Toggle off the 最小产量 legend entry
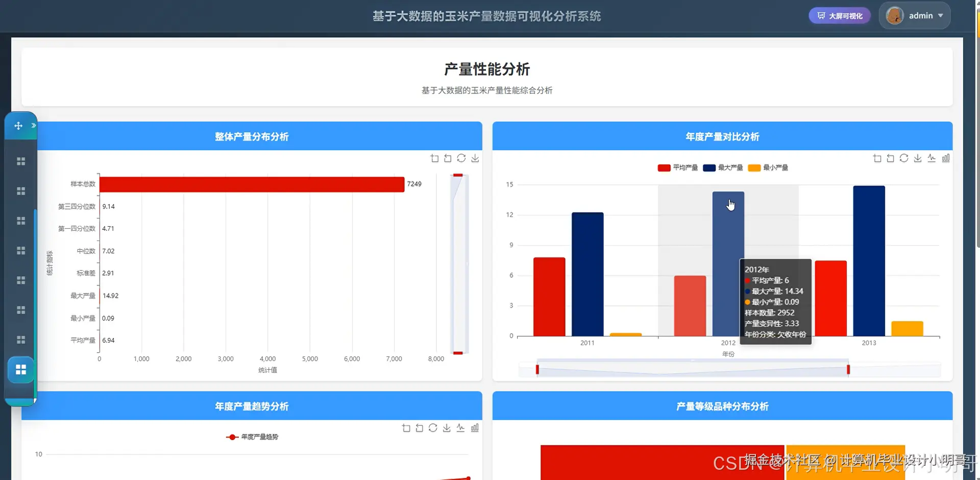 pos(768,167)
